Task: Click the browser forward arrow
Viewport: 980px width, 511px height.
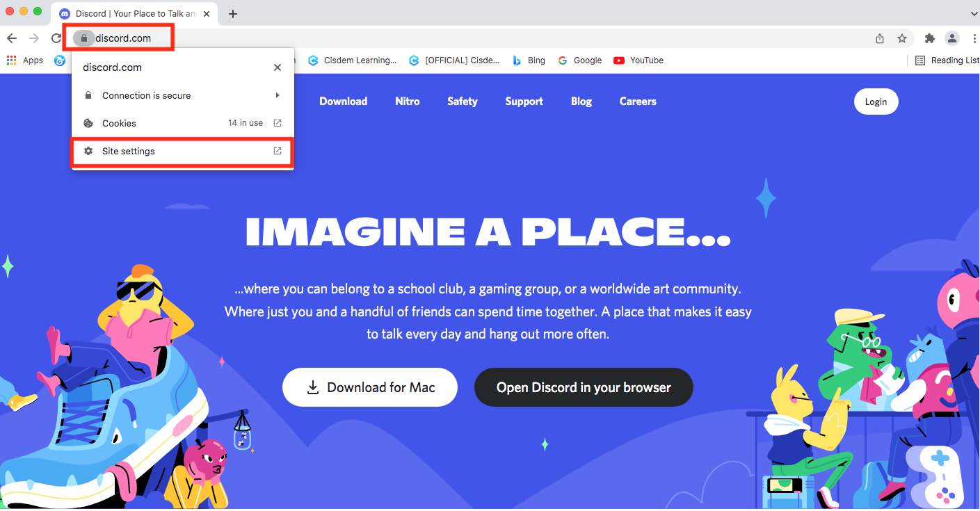Action: coord(33,38)
